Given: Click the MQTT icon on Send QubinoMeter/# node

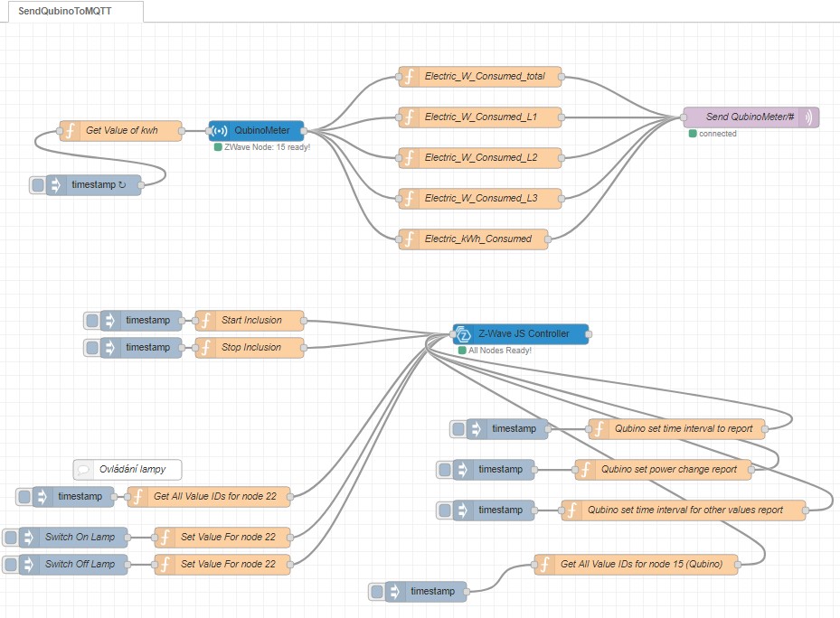Looking at the screenshot, I should tap(809, 117).
